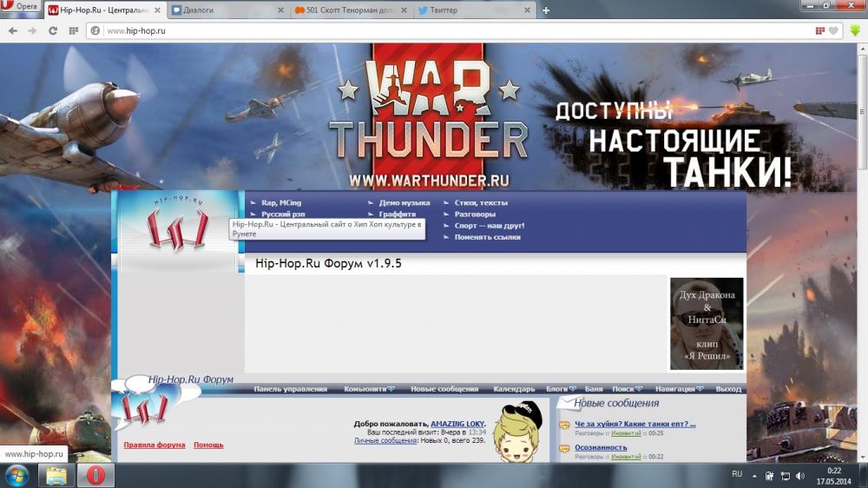Open the Помощь link
This screenshot has height=488, width=868.
208,445
